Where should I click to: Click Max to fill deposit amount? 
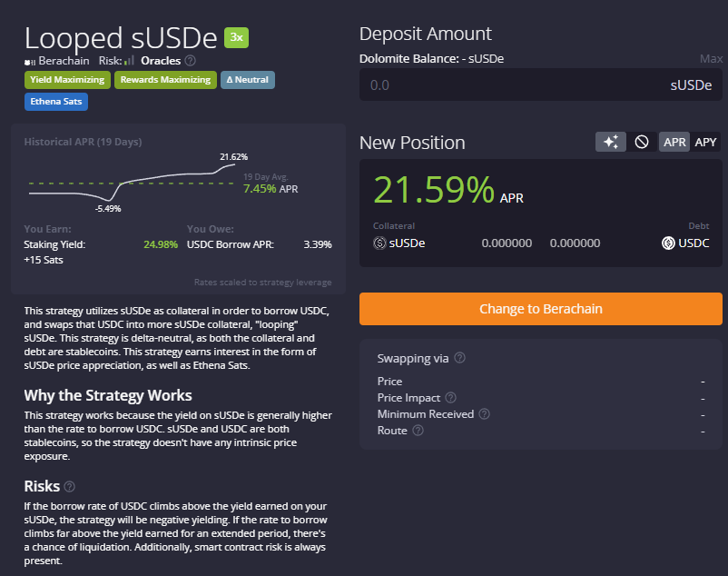pos(711,58)
